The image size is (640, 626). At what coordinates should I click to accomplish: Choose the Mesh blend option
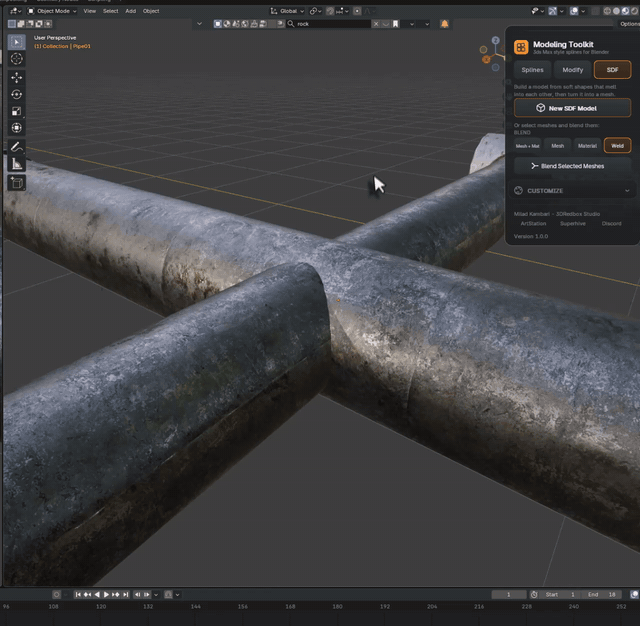[558, 146]
